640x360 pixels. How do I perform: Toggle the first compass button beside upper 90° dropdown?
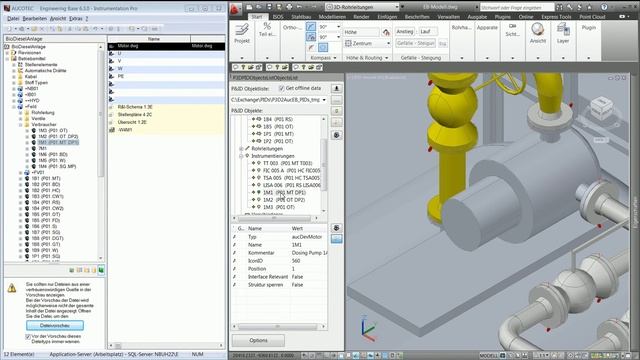point(311,27)
